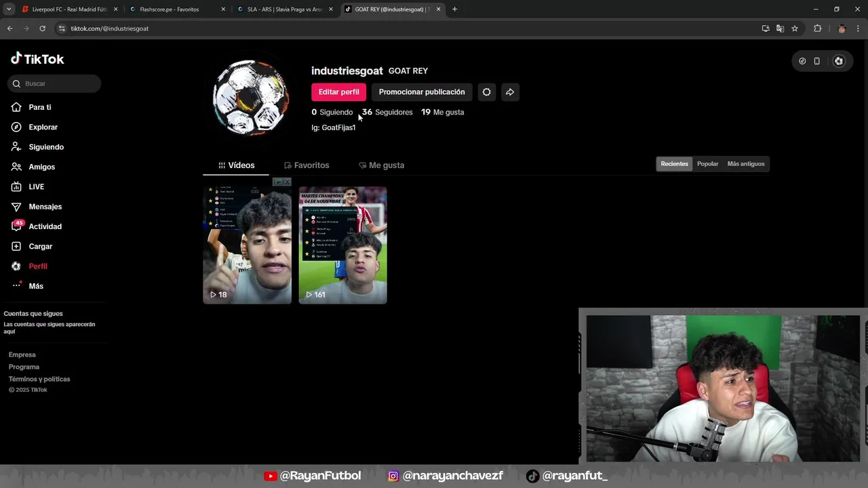The height and width of the screenshot is (488, 868).
Task: Click the TikTok logo
Action: [x=37, y=59]
